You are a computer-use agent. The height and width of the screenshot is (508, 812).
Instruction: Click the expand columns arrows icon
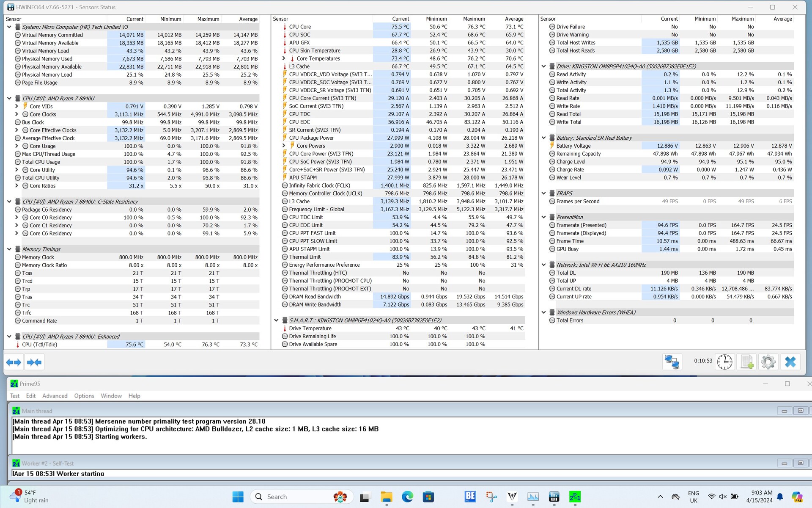(x=14, y=362)
